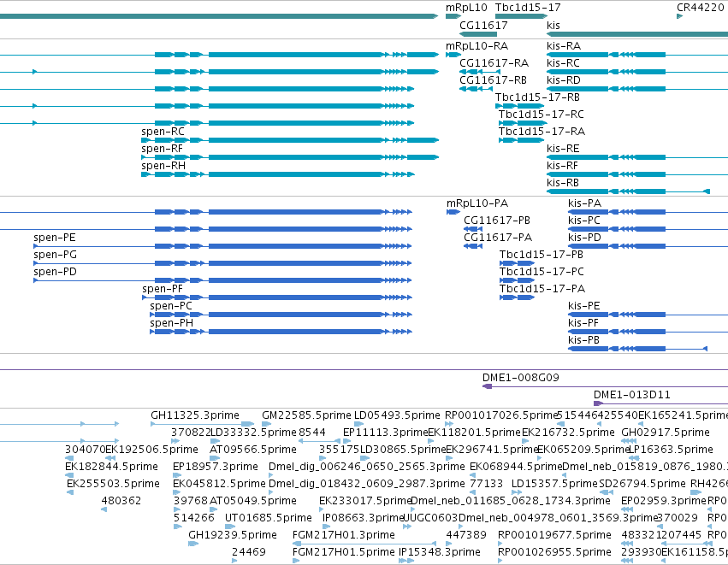Select the CG11617-RA transcript label
This screenshot has width=728, height=565.
[x=494, y=63]
